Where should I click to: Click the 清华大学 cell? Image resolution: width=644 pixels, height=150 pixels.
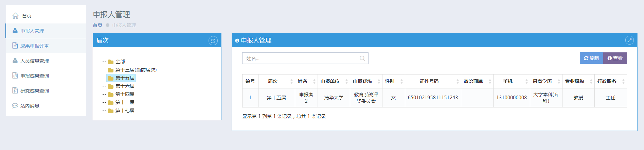pos(334,98)
